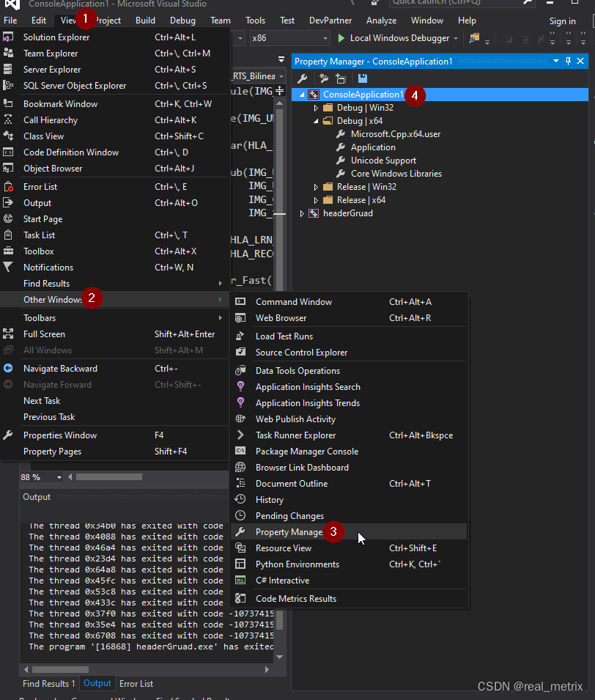Click the Code Metrics Results icon
The height and width of the screenshot is (700, 595).
coord(240,598)
